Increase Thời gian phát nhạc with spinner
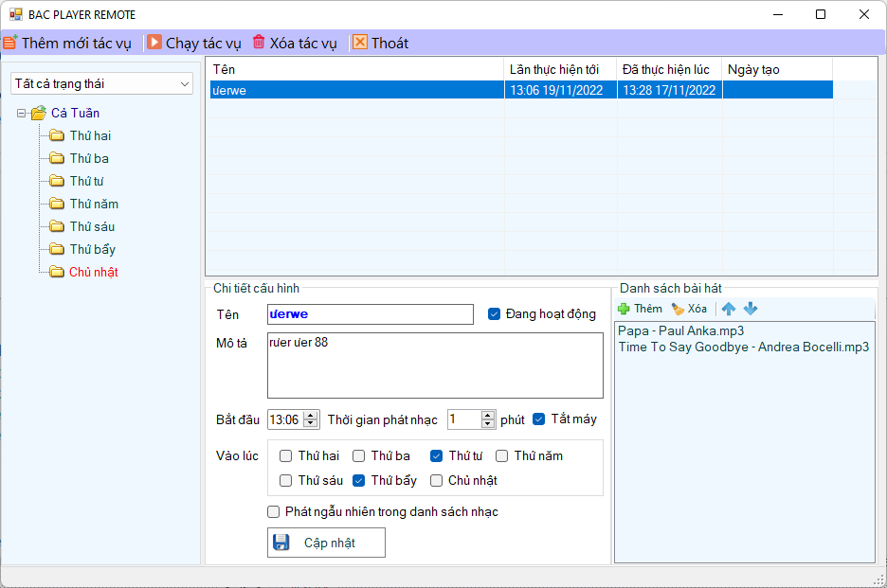Image resolution: width=887 pixels, height=588 pixels. [488, 415]
